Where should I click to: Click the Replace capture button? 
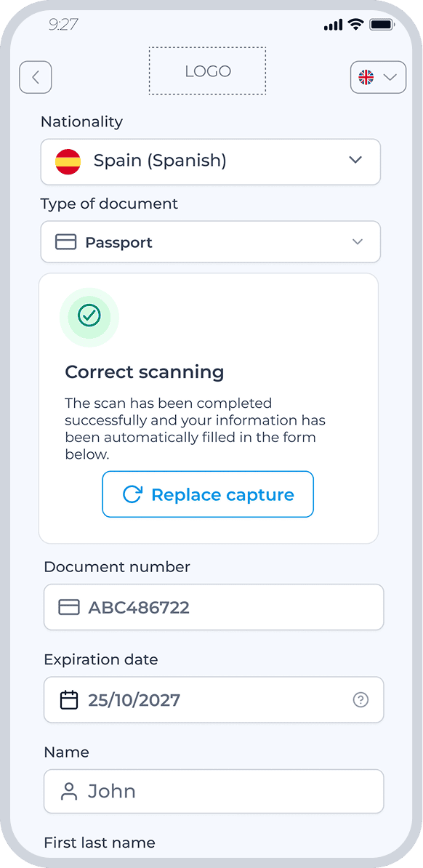point(208,494)
